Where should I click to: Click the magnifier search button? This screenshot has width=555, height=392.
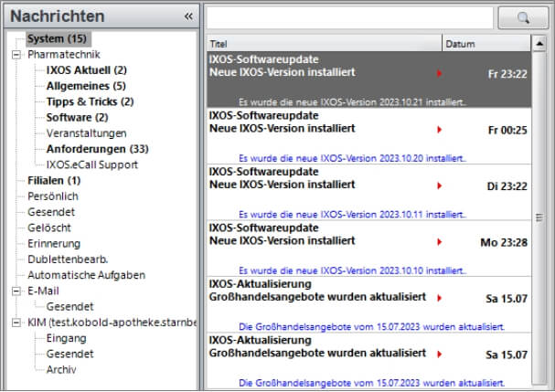[x=523, y=17]
